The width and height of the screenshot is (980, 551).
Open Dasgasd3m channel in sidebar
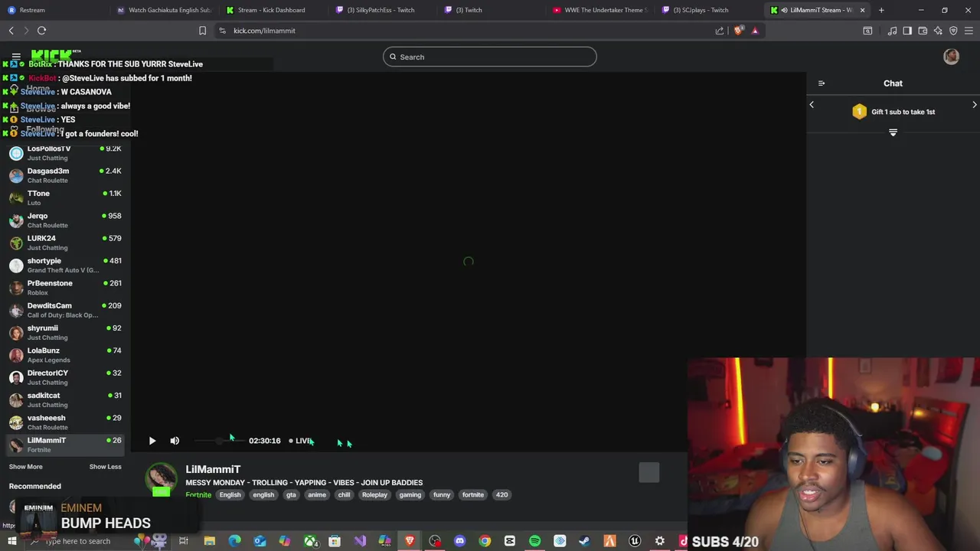pos(65,175)
